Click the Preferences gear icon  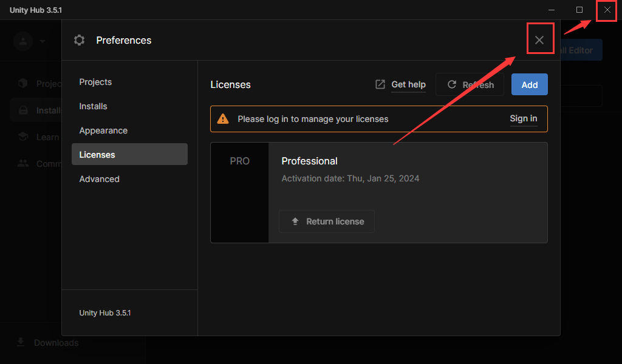tap(79, 40)
